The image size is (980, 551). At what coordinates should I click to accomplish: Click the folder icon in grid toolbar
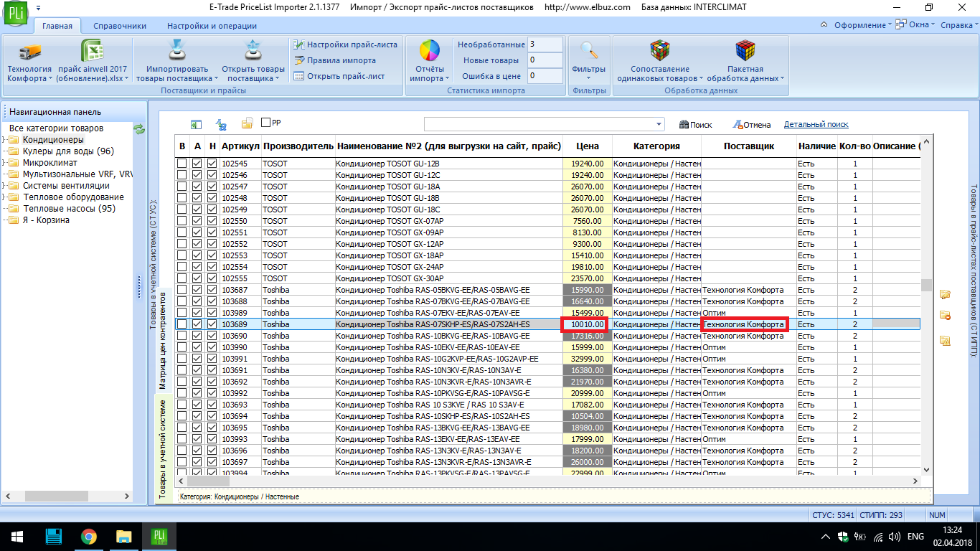(x=247, y=124)
